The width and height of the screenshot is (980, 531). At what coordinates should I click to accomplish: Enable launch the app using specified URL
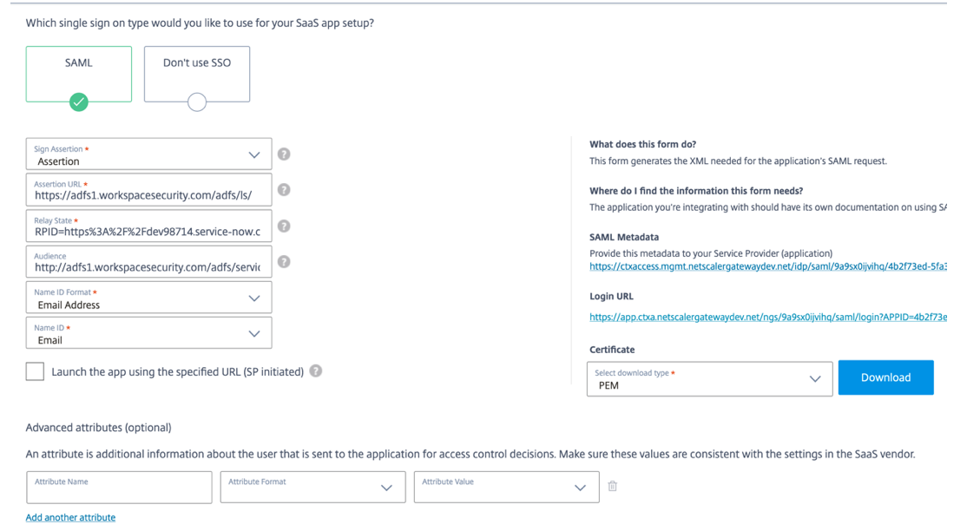click(x=36, y=371)
